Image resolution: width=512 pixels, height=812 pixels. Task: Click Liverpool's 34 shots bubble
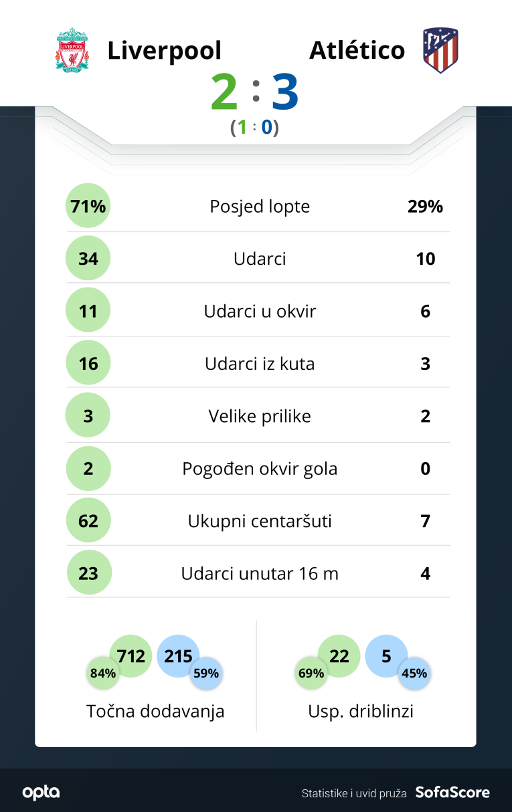click(x=88, y=258)
